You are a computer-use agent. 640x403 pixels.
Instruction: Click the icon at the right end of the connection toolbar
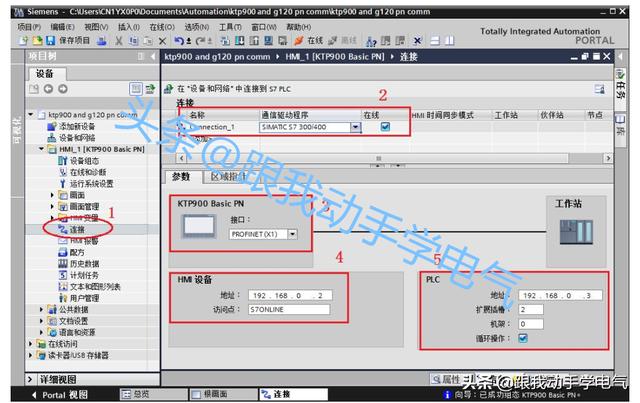tap(599, 89)
